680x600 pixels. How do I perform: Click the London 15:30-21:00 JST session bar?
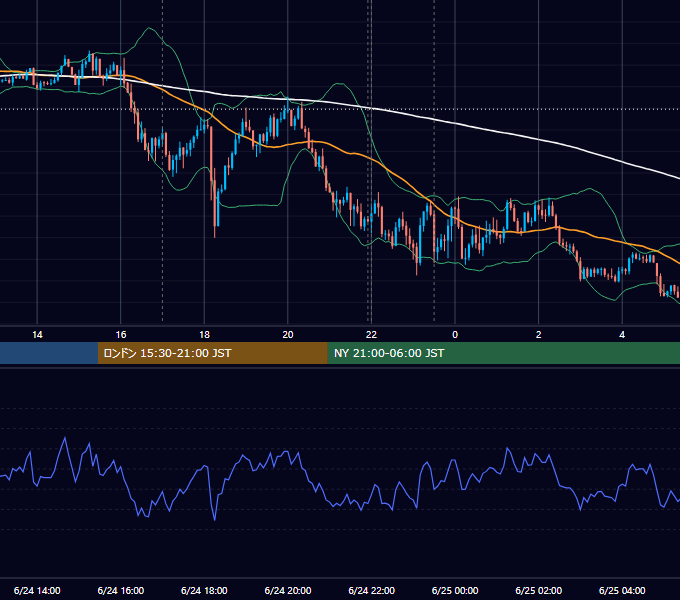[212, 353]
